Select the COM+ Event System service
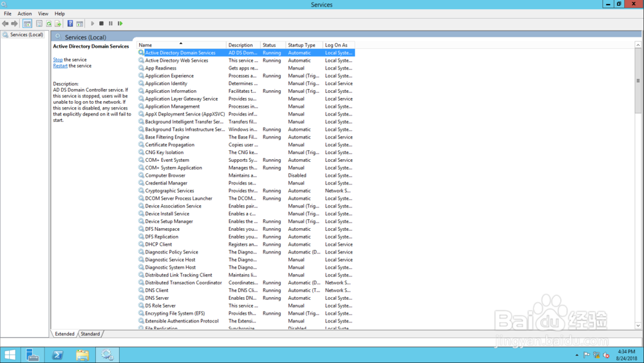 (x=246, y=161)
